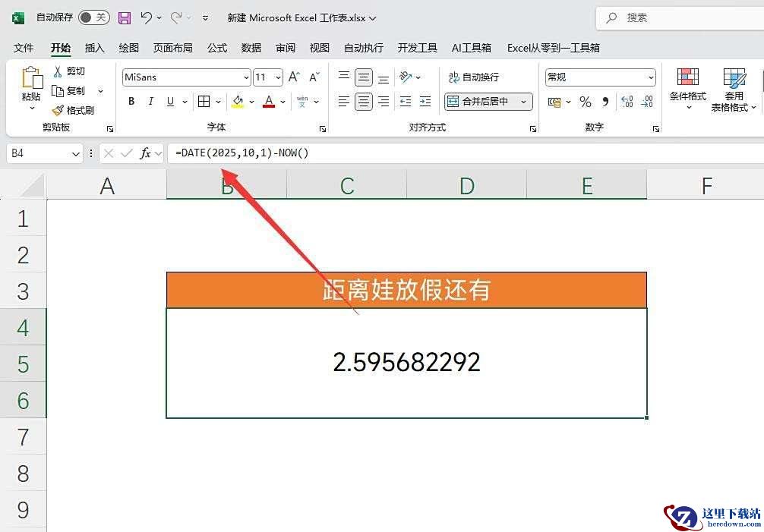Click the Undo arrow icon
The image size is (764, 532).
[147, 17]
